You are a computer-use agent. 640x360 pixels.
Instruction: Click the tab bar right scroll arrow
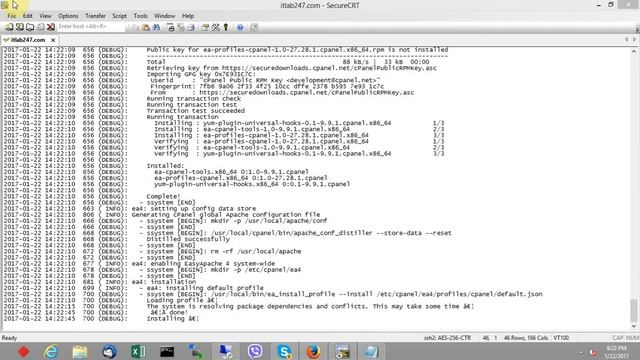(x=634, y=40)
